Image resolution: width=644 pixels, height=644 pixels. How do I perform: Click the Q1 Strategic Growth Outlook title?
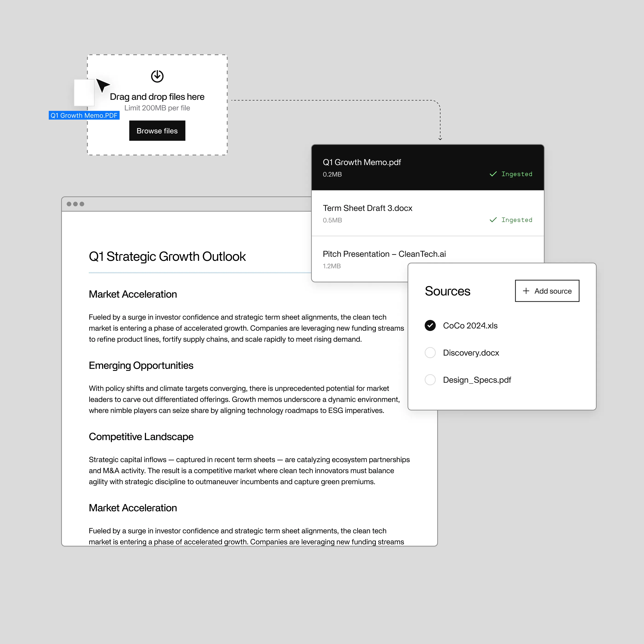(167, 256)
